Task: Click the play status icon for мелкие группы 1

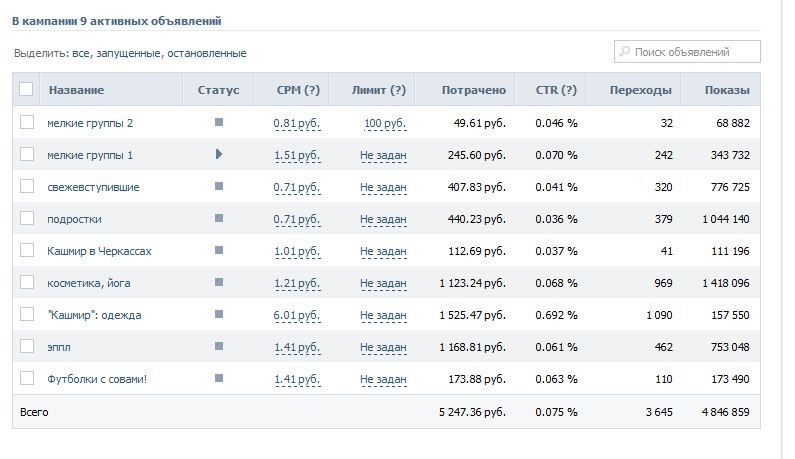Action: pos(219,154)
